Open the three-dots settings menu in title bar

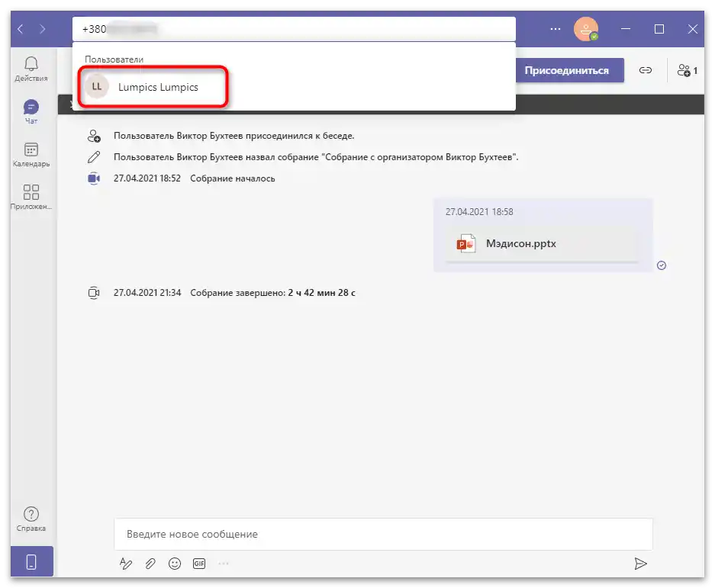pos(555,29)
